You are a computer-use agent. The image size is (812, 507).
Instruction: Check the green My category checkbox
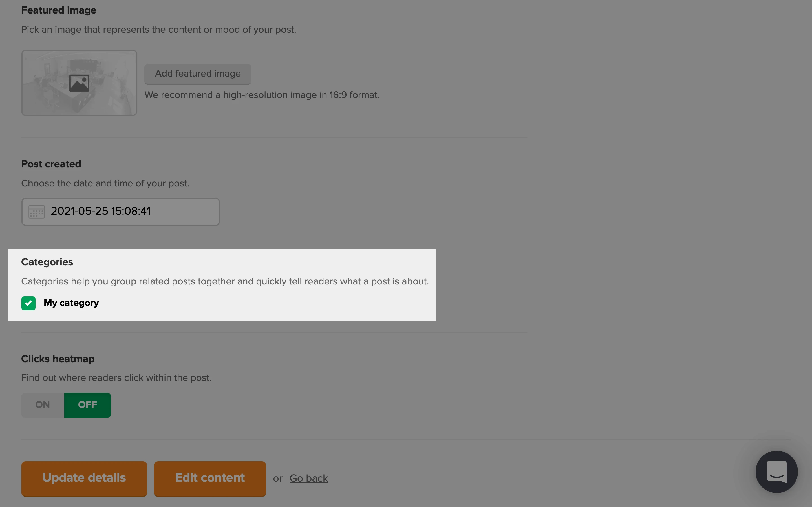coord(28,303)
